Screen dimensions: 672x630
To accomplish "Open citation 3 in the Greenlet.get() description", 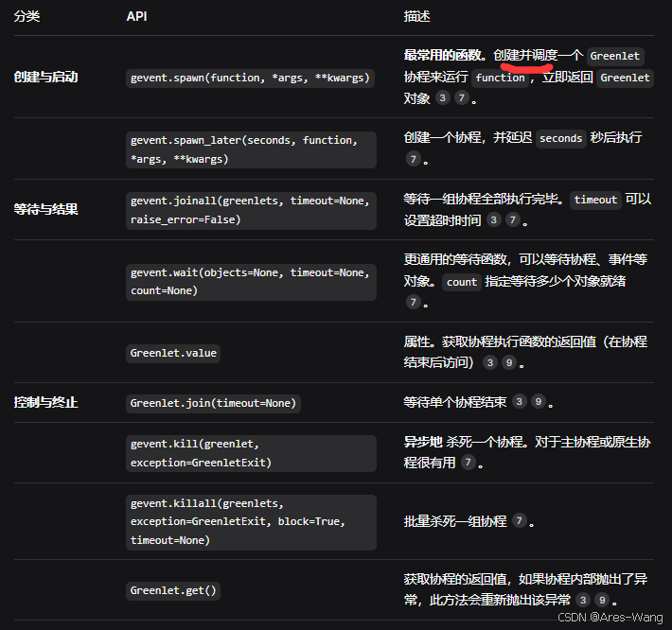I will 583,600.
